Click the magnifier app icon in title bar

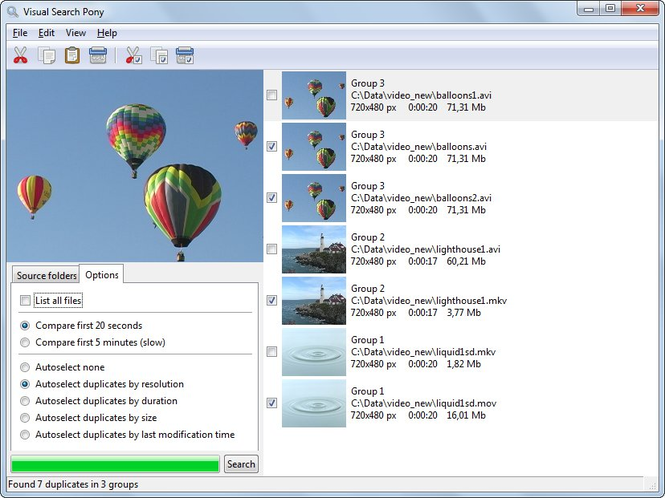13,11
